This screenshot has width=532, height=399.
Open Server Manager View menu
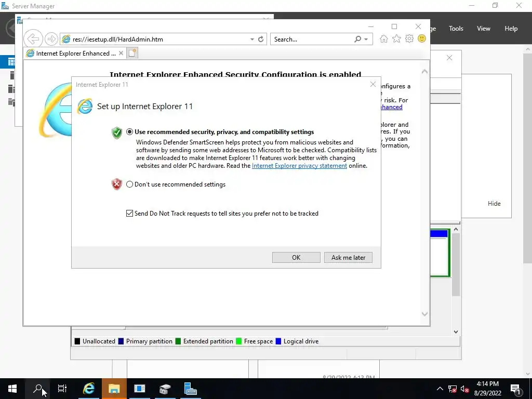tap(484, 29)
